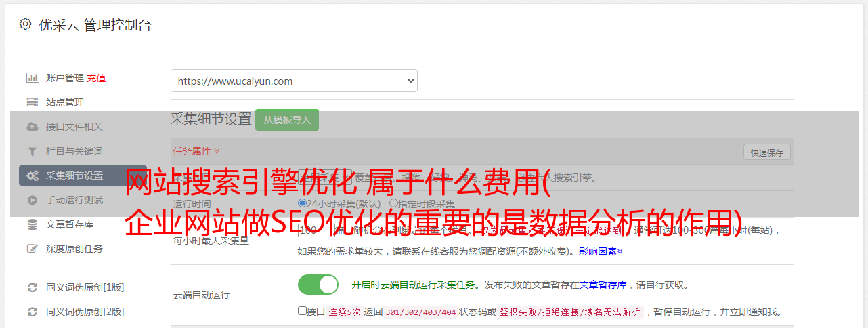Click the 云端自动运行 label
Screen dimensions: 868x328
[x=201, y=295]
